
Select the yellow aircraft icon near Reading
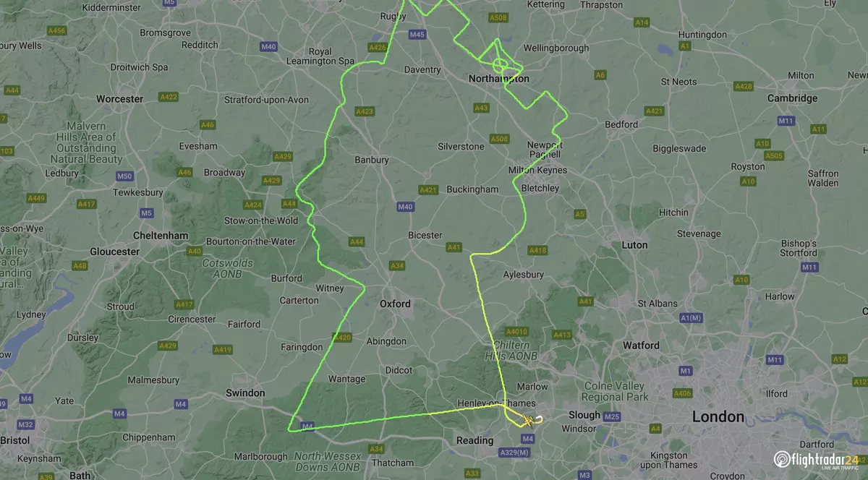[x=529, y=421]
